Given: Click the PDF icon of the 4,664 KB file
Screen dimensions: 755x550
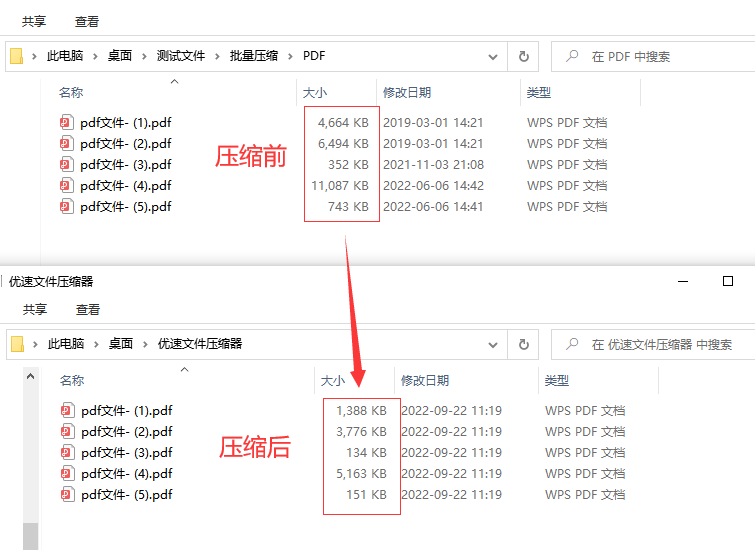Looking at the screenshot, I should [66, 122].
